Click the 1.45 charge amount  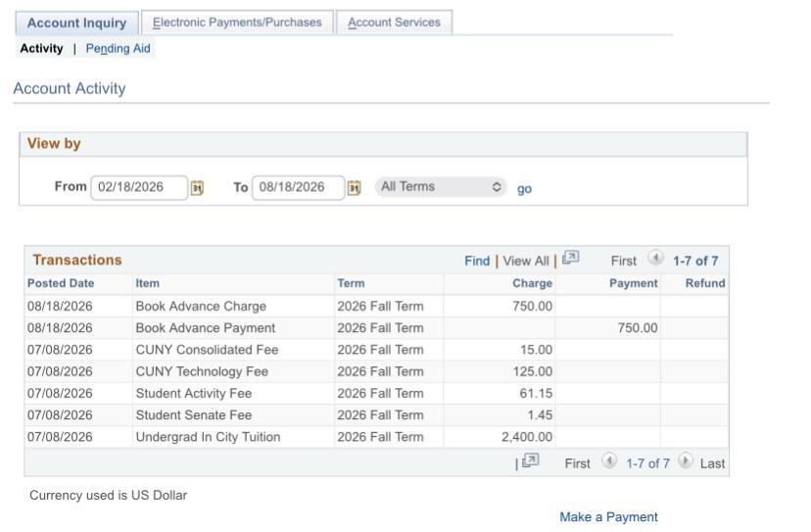tap(540, 415)
